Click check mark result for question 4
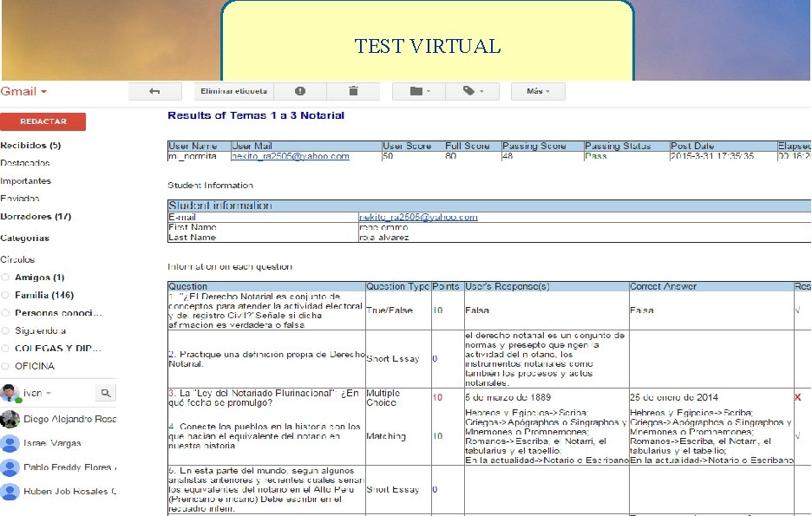The height and width of the screenshot is (516, 812). point(797,436)
